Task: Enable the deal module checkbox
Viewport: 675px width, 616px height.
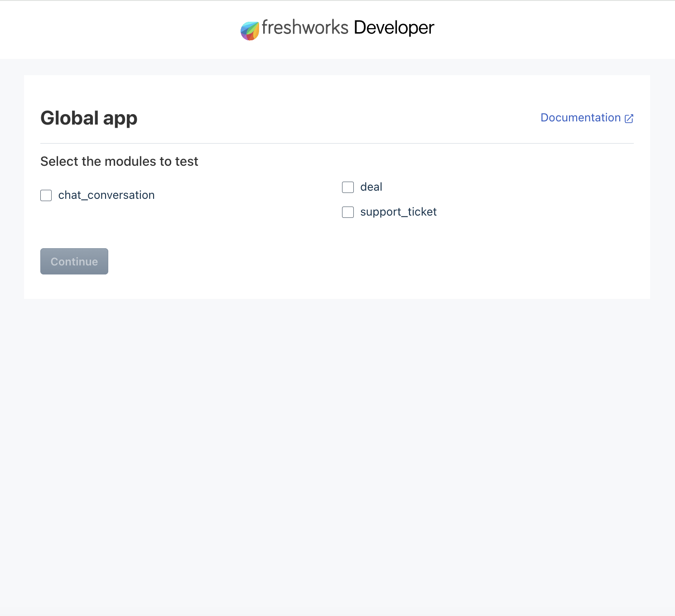Action: (x=348, y=187)
